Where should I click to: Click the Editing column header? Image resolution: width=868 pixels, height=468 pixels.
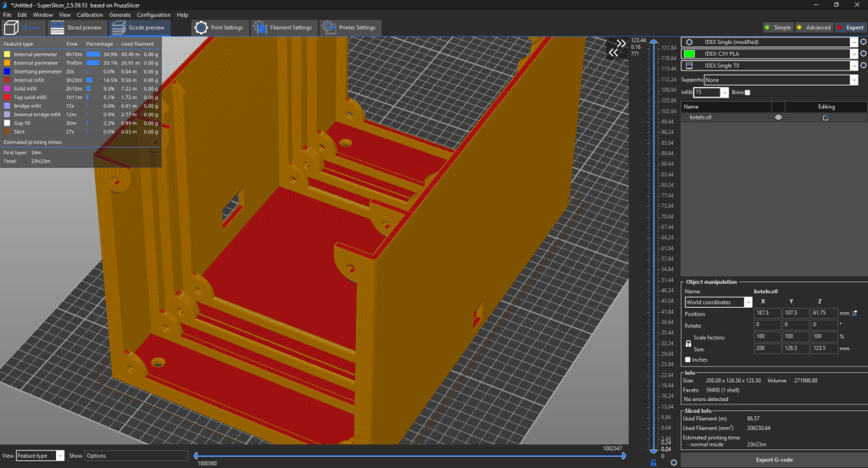826,107
